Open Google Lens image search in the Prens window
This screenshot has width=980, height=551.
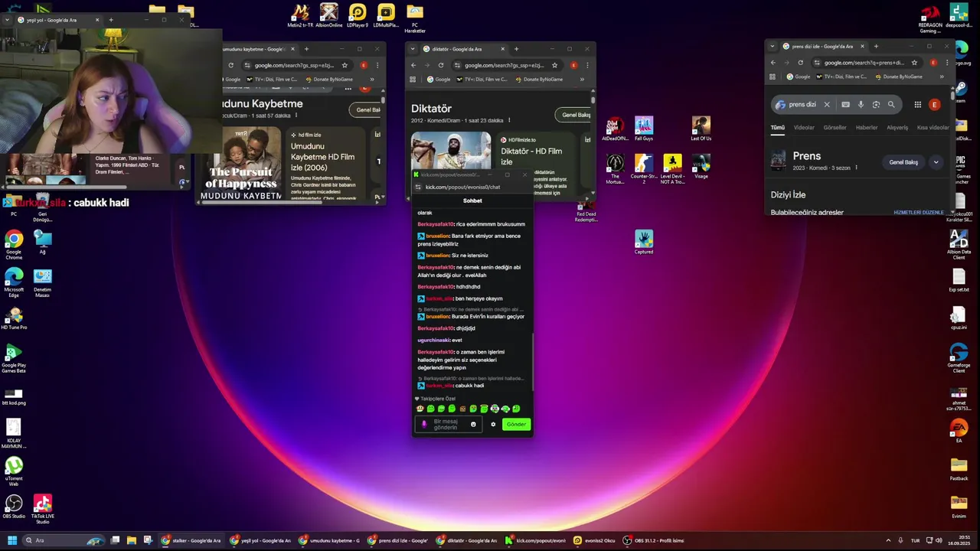click(876, 105)
